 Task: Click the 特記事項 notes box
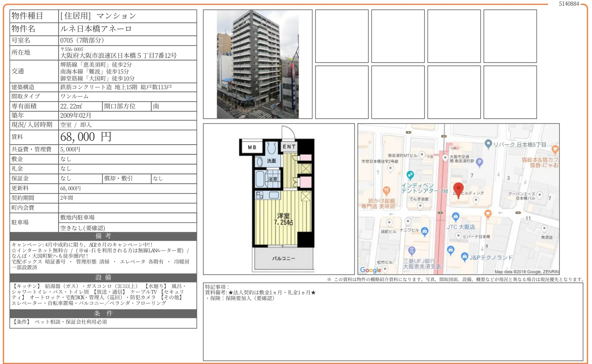(x=393, y=321)
